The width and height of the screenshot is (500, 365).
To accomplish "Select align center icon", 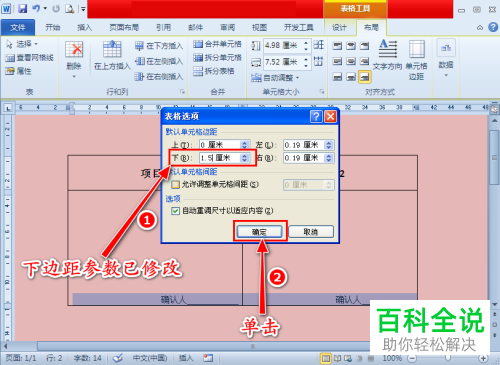I will 351,61.
